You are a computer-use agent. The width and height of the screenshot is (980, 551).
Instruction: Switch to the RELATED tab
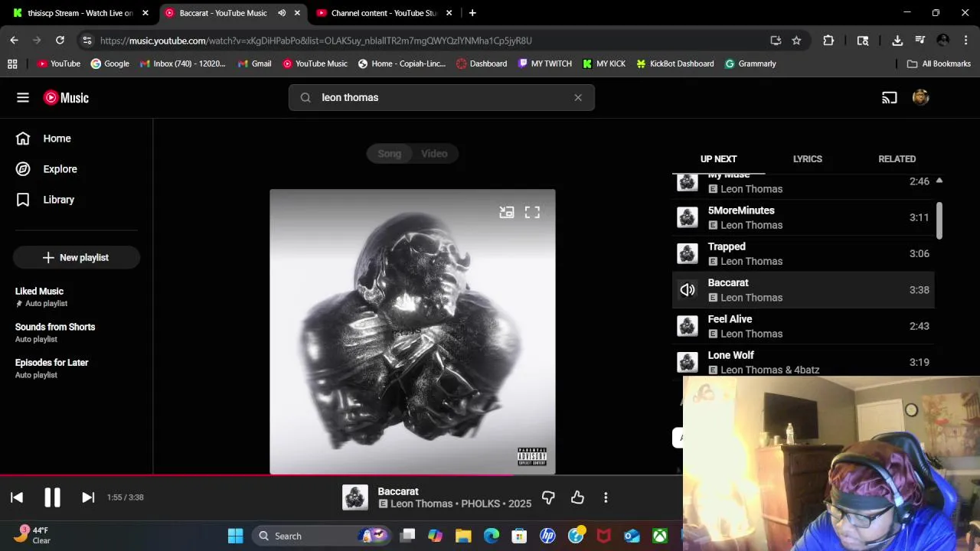tap(897, 159)
